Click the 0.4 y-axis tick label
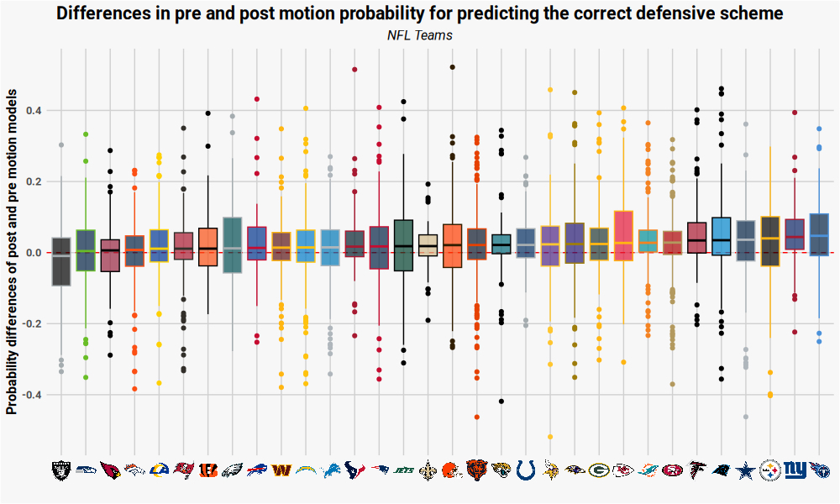Screen dimensions: 840x504 pyautogui.click(x=36, y=111)
